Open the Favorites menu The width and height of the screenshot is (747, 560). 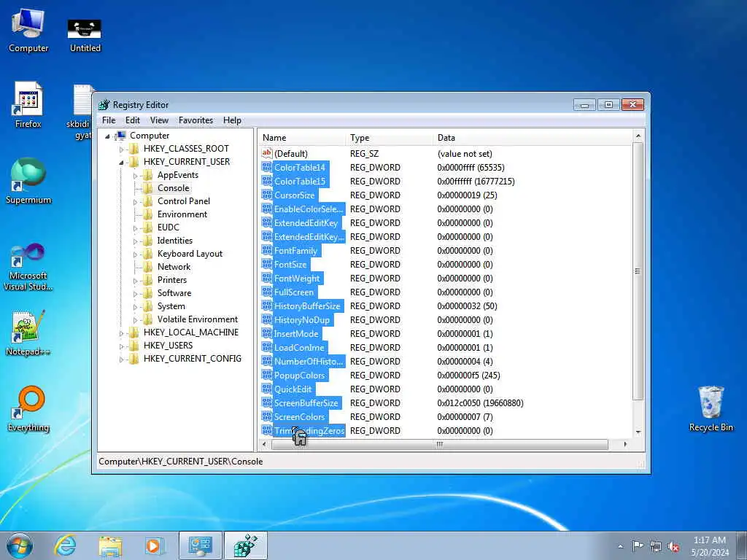pyautogui.click(x=196, y=120)
